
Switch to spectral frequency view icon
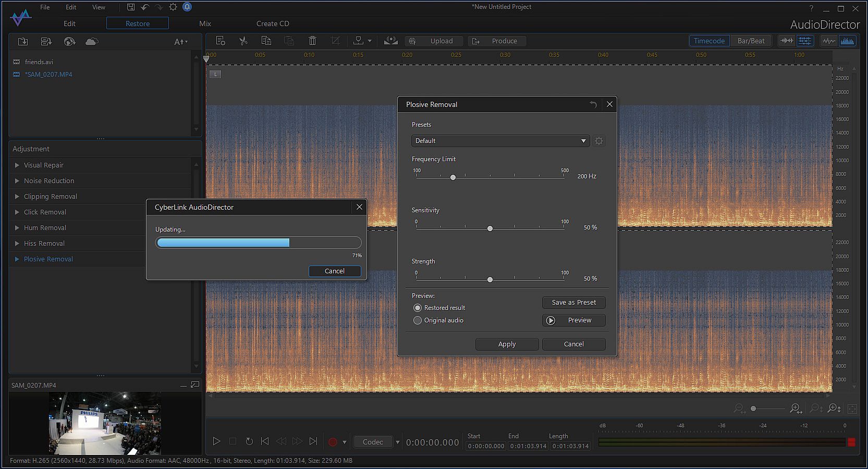coord(847,41)
